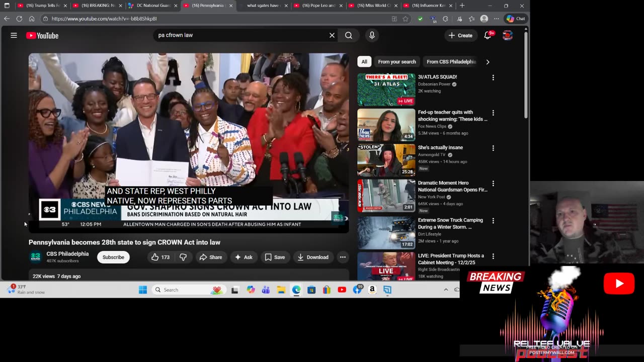Open options for Fed-up teacher video

coord(493,113)
